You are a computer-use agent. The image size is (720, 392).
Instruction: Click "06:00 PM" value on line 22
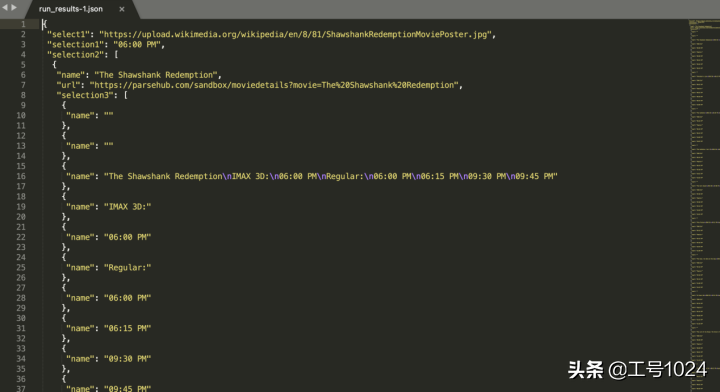click(127, 237)
